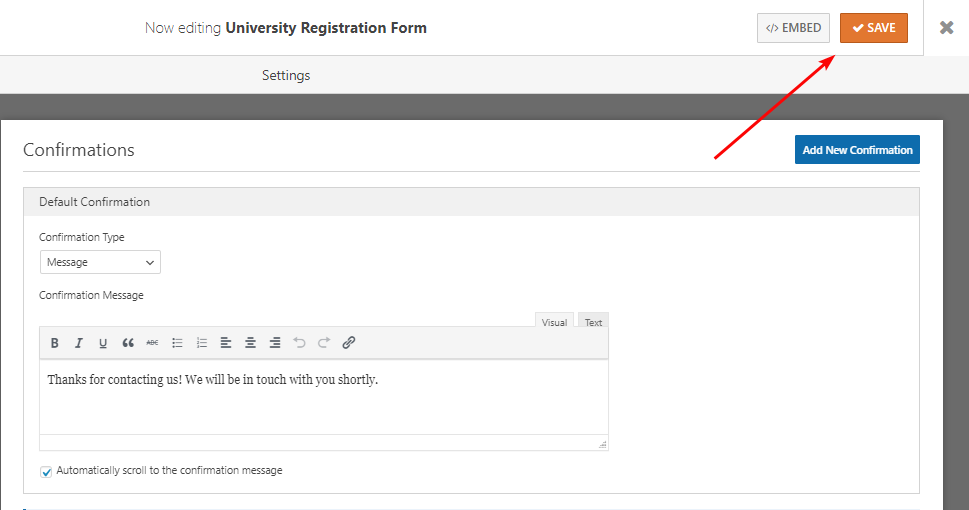Screen dimensions: 969x510
Task: Toggle bold formatting in the editor
Action: tap(55, 343)
